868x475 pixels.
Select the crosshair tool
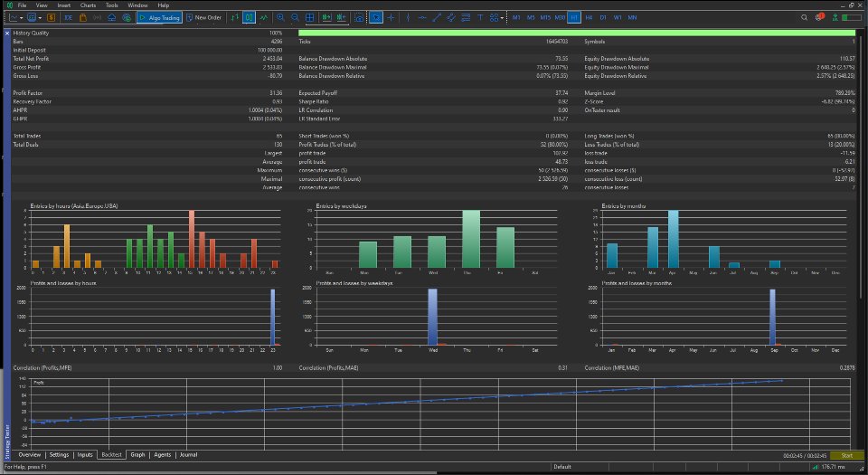click(391, 18)
